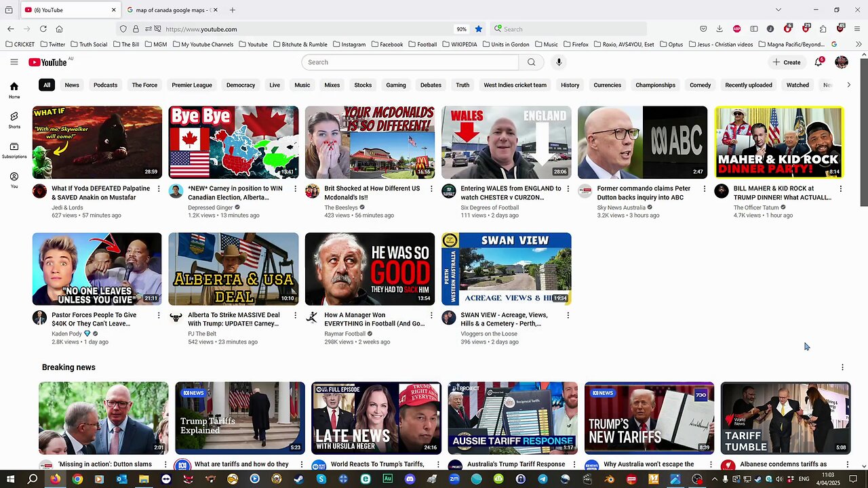Open Trump's New Tariffs thumbnail

649,418
